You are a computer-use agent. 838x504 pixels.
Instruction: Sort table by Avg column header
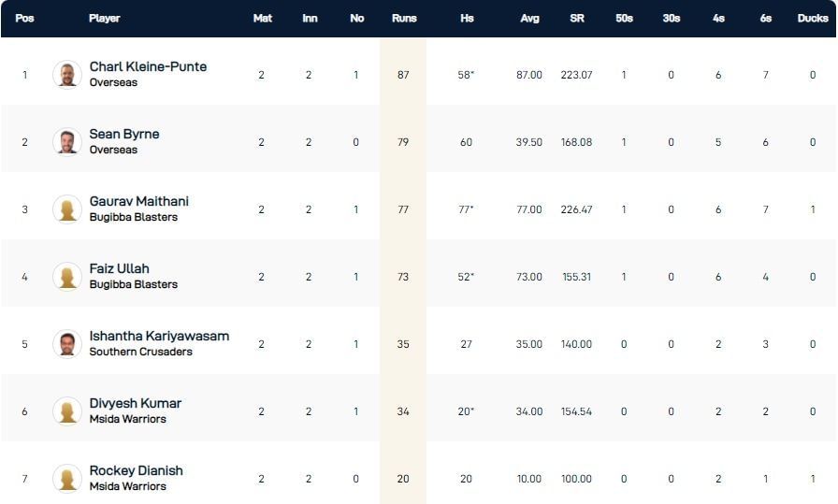[529, 19]
